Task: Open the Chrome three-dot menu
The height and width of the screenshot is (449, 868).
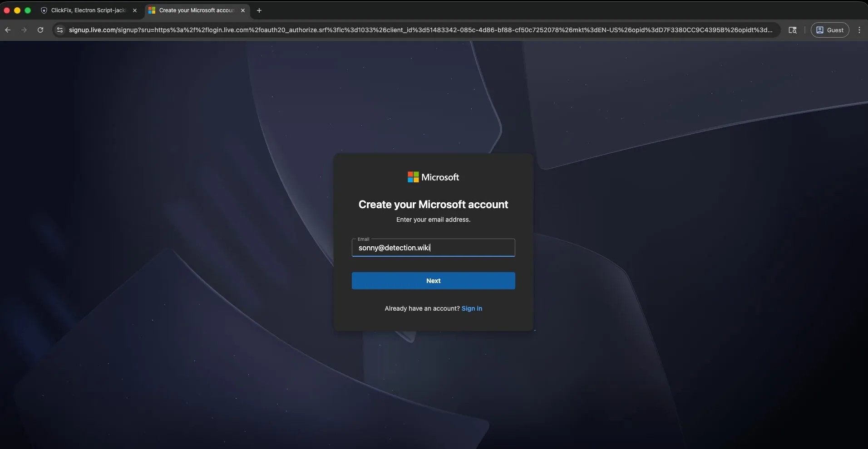Action: click(859, 30)
